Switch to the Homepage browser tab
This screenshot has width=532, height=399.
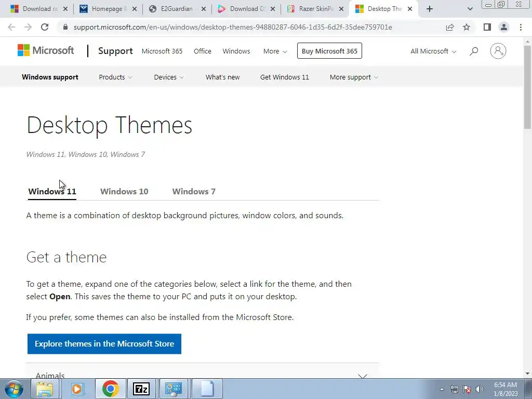click(x=107, y=9)
